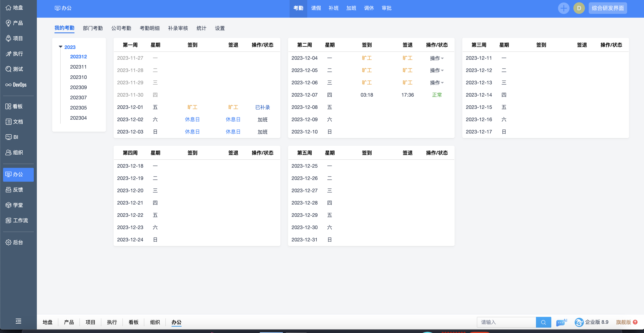This screenshot has width=644, height=333.
Task: Select the 考勤明细 sub-tab
Action: pos(149,28)
